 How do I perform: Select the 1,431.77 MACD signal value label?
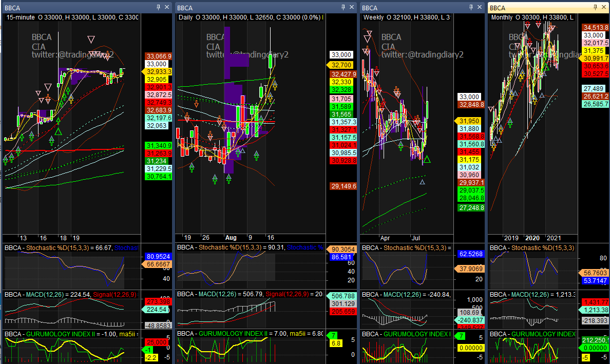[x=596, y=302]
